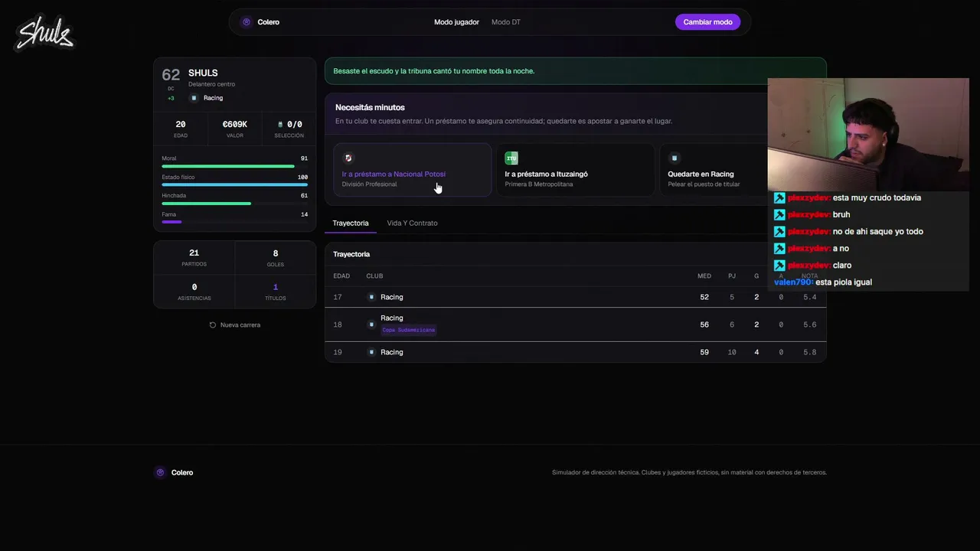
Task: Click the Delantero centro position label
Action: point(212,84)
